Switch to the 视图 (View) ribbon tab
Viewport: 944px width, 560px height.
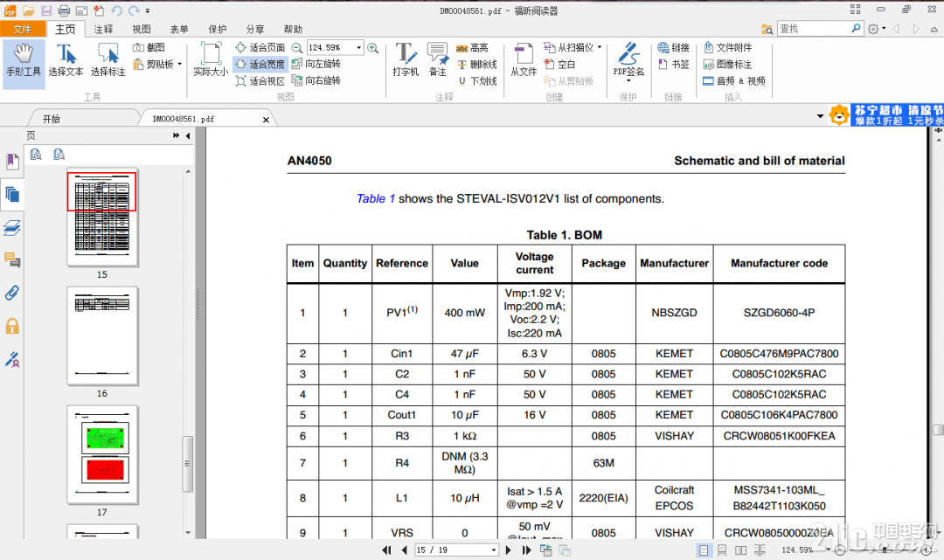point(142,29)
